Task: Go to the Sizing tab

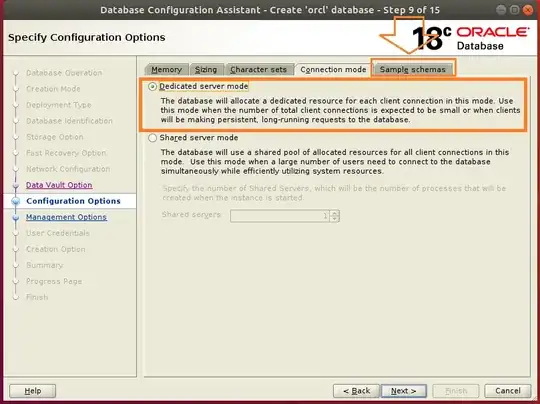Action: pos(206,69)
